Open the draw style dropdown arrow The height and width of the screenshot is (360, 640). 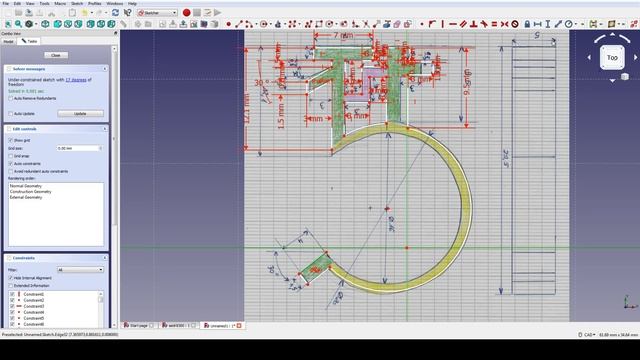(x=36, y=24)
